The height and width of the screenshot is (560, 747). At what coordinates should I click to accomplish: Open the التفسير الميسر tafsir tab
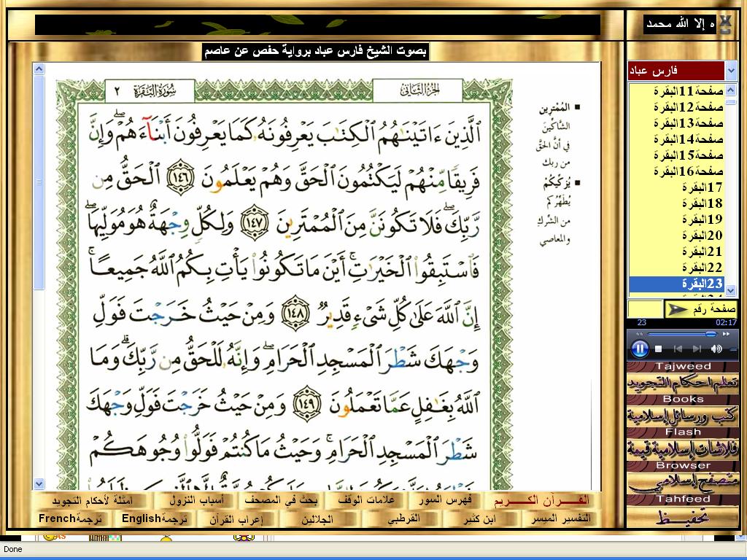coord(561,518)
